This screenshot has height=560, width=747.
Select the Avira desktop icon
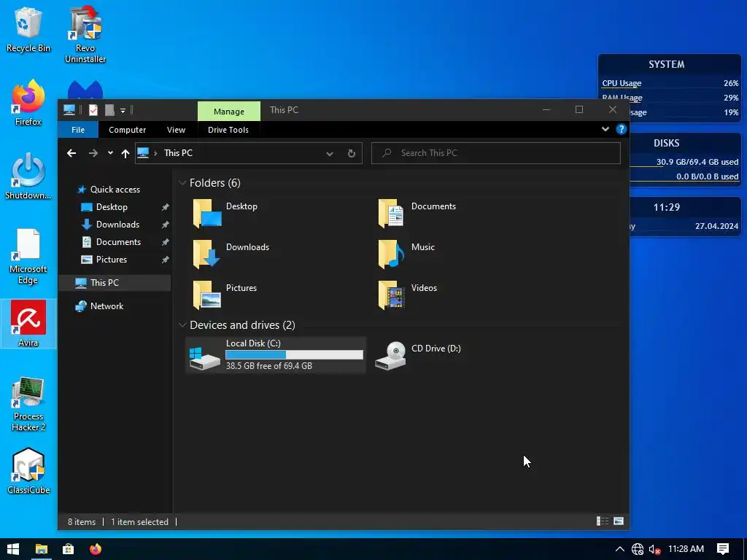coord(28,324)
